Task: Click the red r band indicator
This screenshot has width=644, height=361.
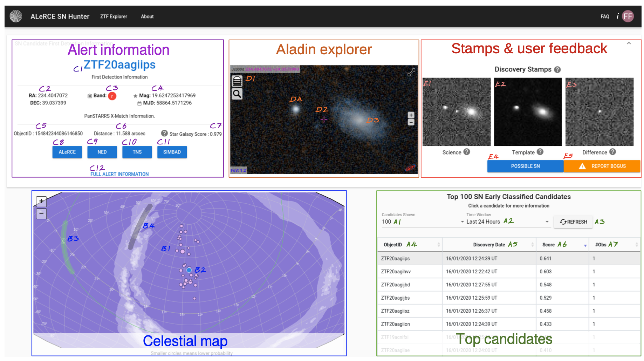Action: point(112,96)
